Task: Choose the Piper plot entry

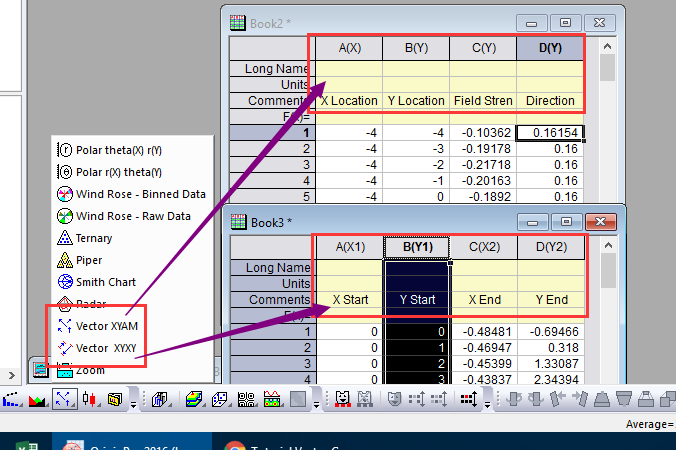Action: (x=80, y=260)
